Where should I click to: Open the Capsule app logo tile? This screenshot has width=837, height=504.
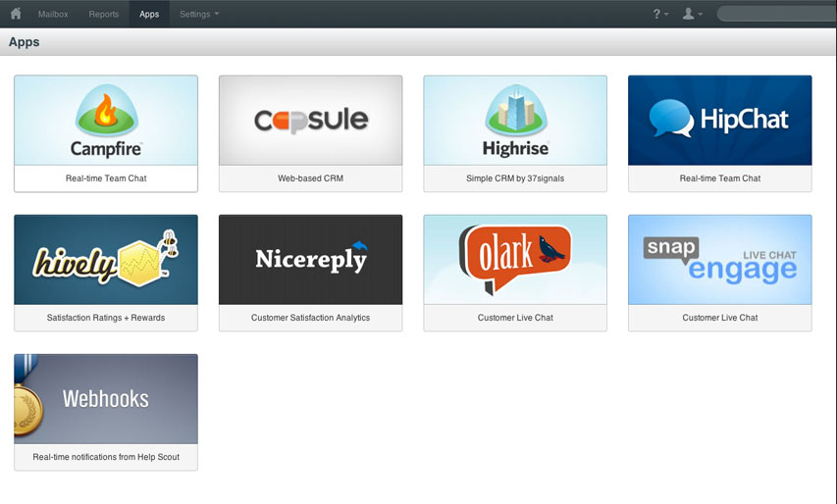point(311,121)
